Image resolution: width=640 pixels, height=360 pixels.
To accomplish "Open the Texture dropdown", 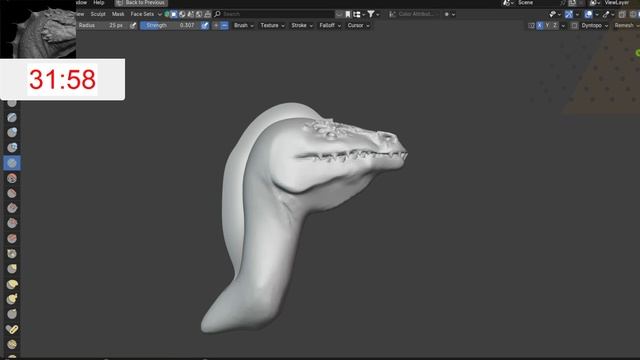I will point(272,25).
